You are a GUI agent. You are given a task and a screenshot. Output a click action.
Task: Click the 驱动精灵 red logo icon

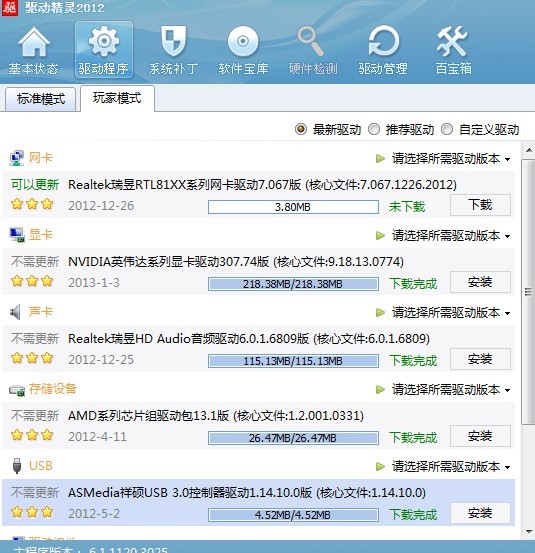click(x=10, y=8)
